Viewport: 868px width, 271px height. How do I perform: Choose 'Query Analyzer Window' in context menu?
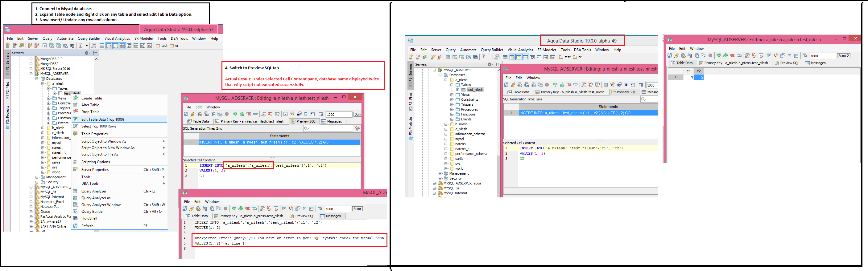(119, 205)
